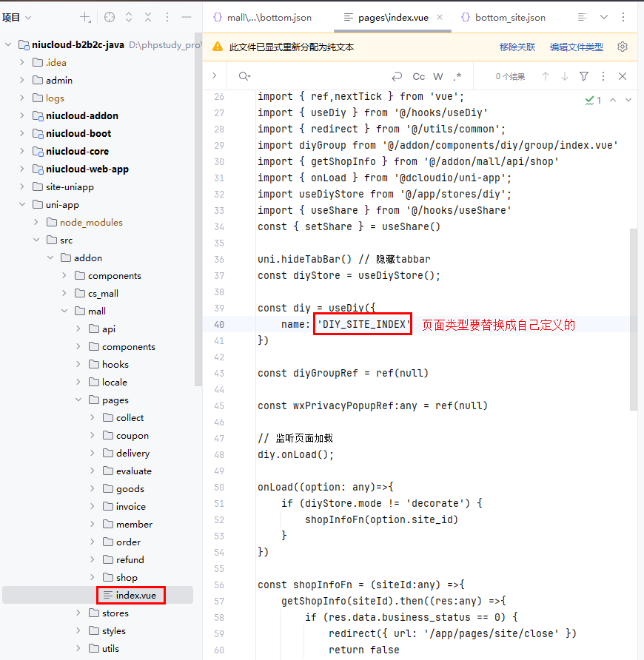This screenshot has width=644, height=660.
Task: Enable regex (.*) search option
Action: [x=457, y=76]
